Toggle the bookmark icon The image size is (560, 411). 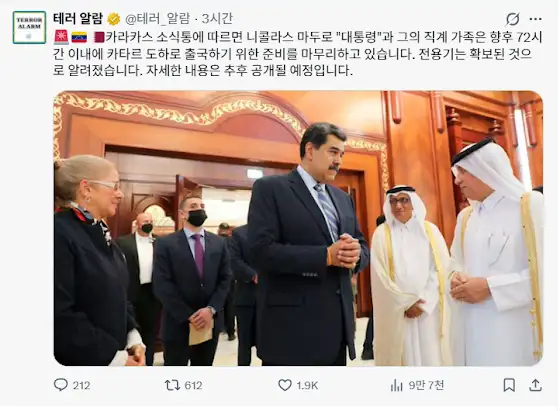(509, 385)
